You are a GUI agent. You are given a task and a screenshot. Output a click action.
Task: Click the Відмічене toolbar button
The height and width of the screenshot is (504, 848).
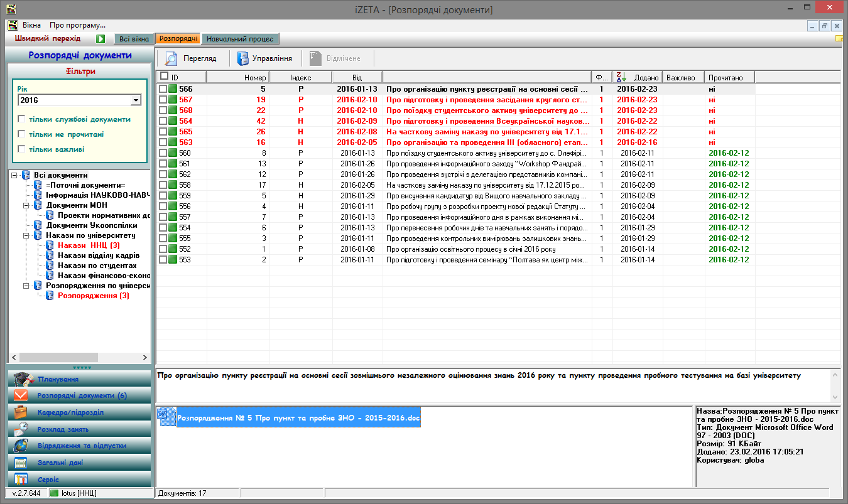[337, 59]
